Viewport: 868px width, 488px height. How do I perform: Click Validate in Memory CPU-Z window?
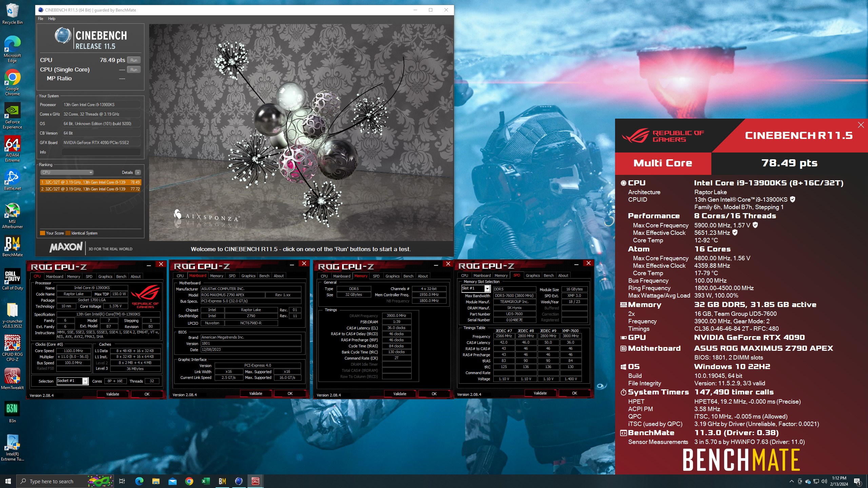point(400,394)
